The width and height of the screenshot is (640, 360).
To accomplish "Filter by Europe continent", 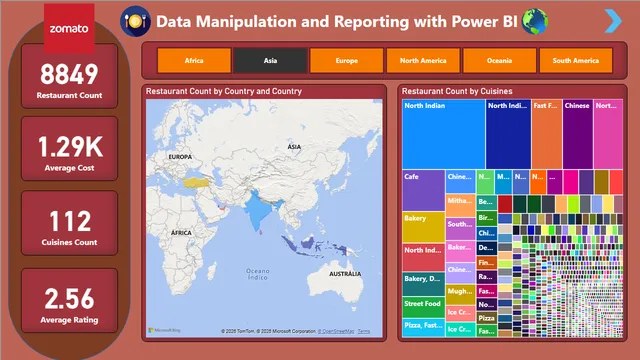I will point(347,60).
